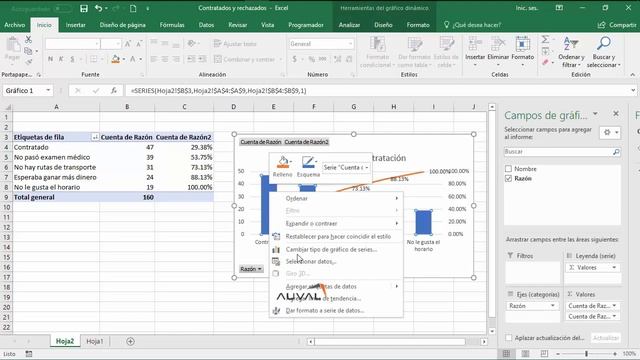The width and height of the screenshot is (640, 360).
Task: Click the Relleno fill bucket icon
Action: point(282,162)
